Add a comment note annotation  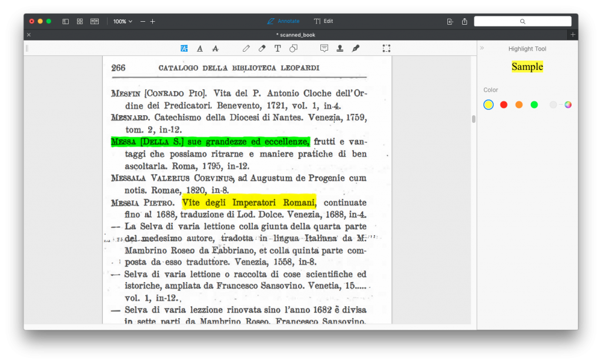pos(324,48)
